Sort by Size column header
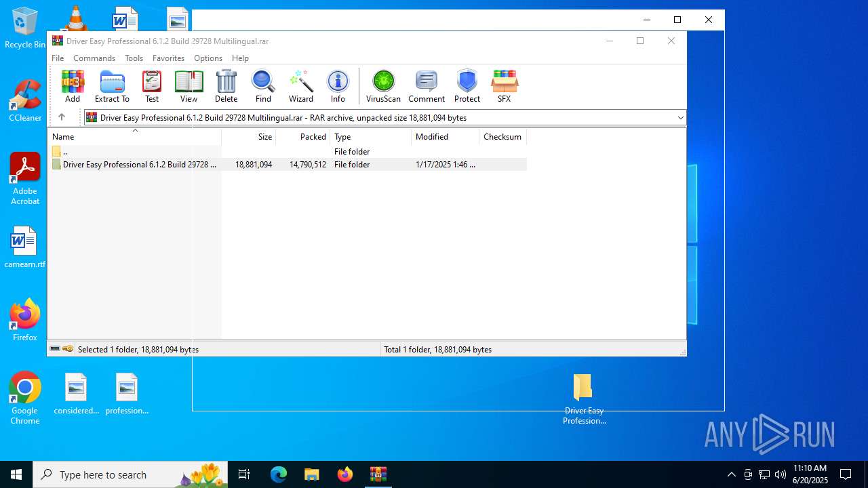 (249, 137)
